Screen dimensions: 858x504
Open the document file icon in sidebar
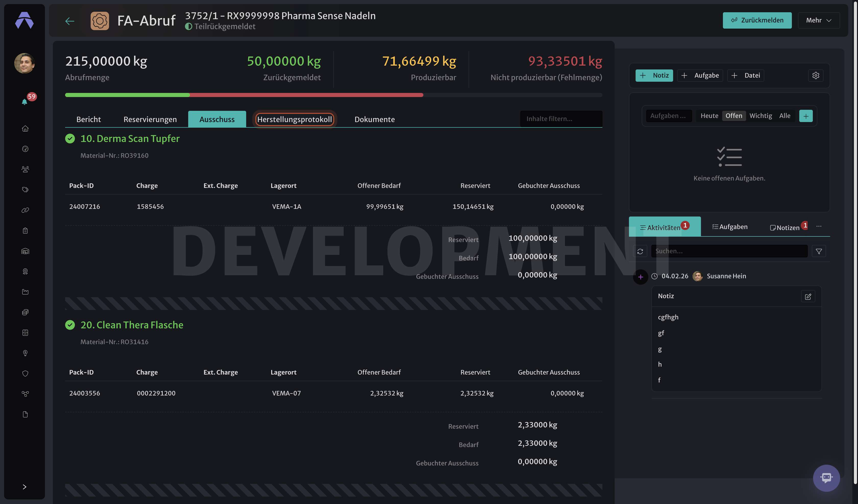click(x=25, y=414)
